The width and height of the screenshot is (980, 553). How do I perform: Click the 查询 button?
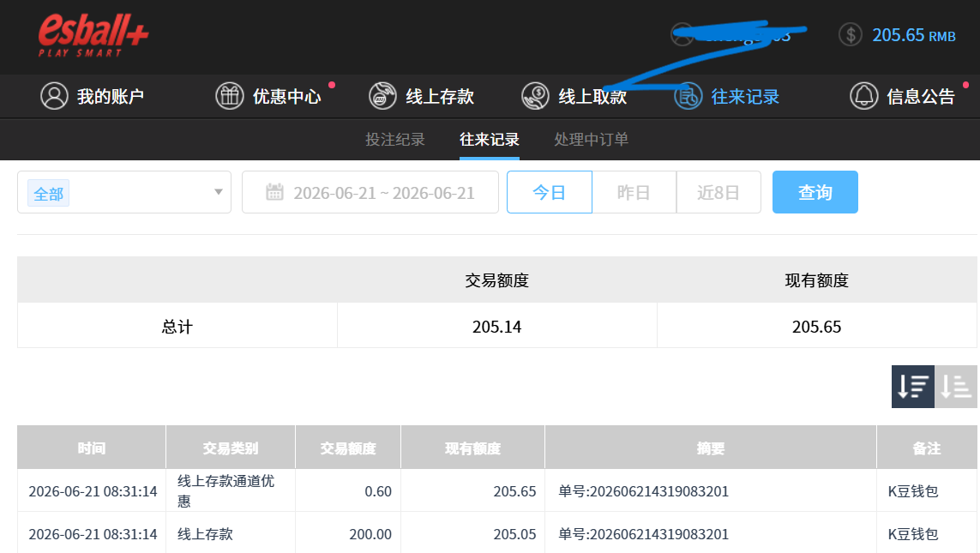coord(815,192)
